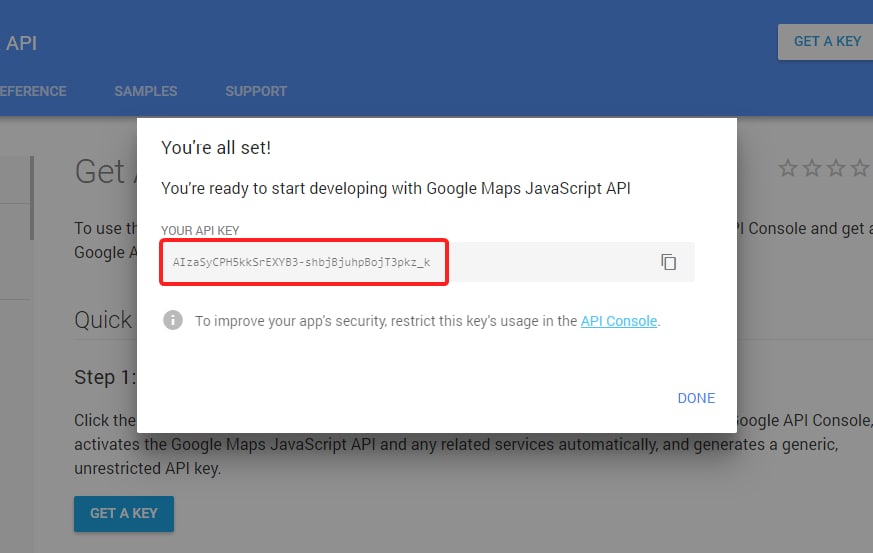Click the info icon beside the security note
The width and height of the screenshot is (873, 553).
coord(173,320)
